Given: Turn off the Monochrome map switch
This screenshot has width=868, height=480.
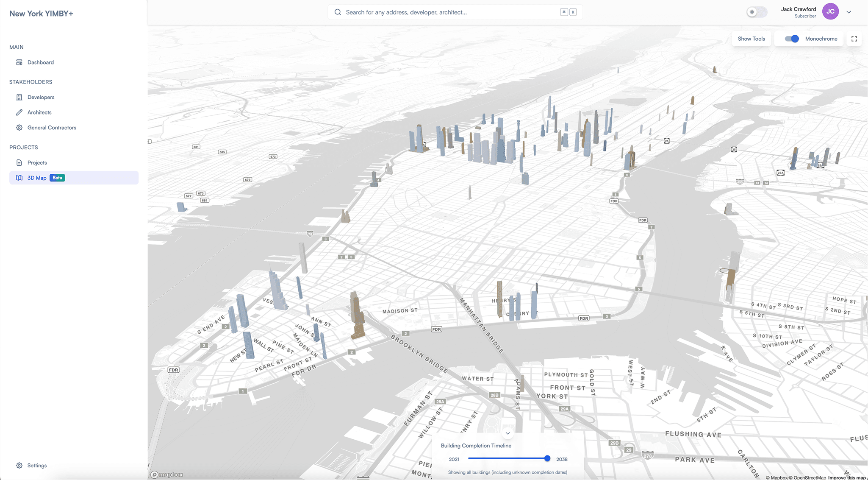Looking at the screenshot, I should click(x=791, y=39).
